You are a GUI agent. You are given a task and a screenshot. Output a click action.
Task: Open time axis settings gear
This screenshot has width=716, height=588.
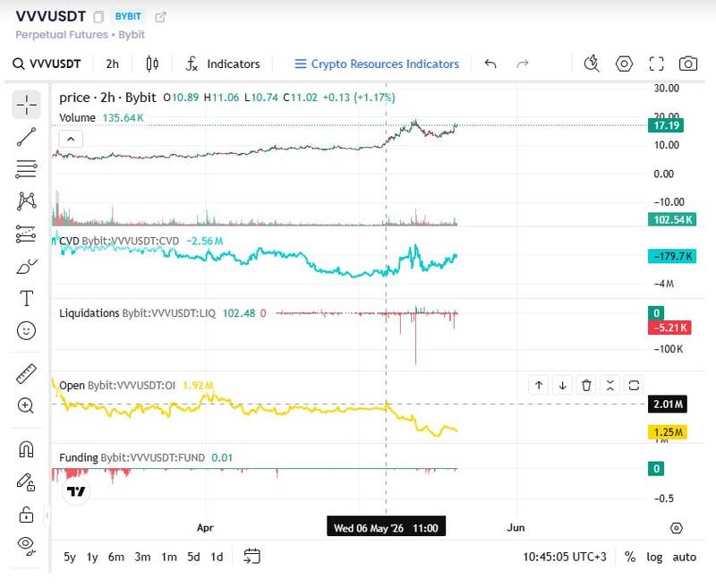tap(677, 528)
